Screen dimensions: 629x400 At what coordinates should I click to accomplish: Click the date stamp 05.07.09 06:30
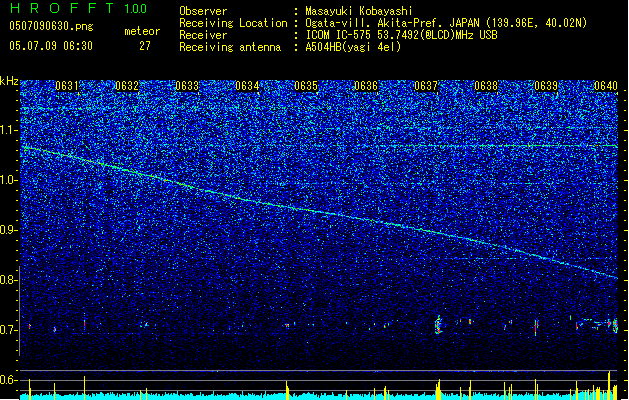pyautogui.click(x=51, y=46)
